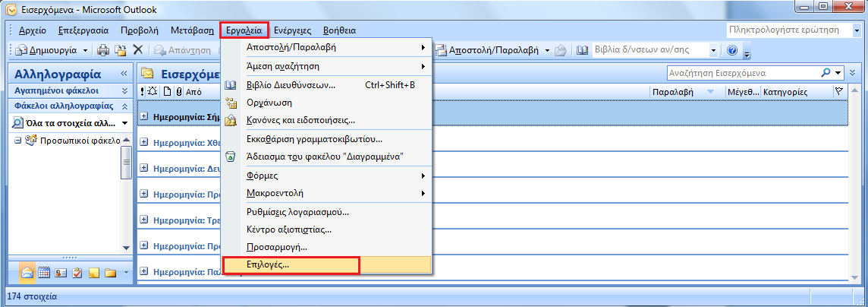This screenshot has height=307, width=868.
Task: Open the Προβολή menu
Action: [x=140, y=30]
